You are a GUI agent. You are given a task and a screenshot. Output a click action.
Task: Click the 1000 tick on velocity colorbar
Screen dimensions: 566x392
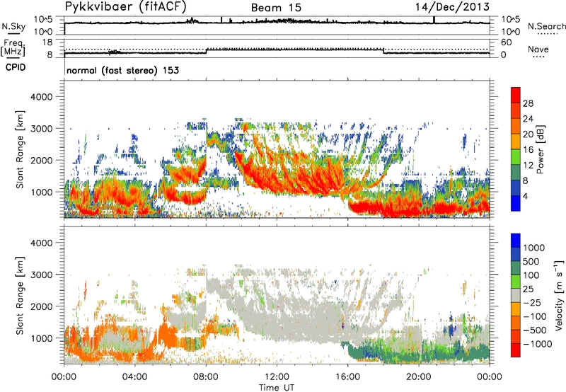click(x=534, y=248)
